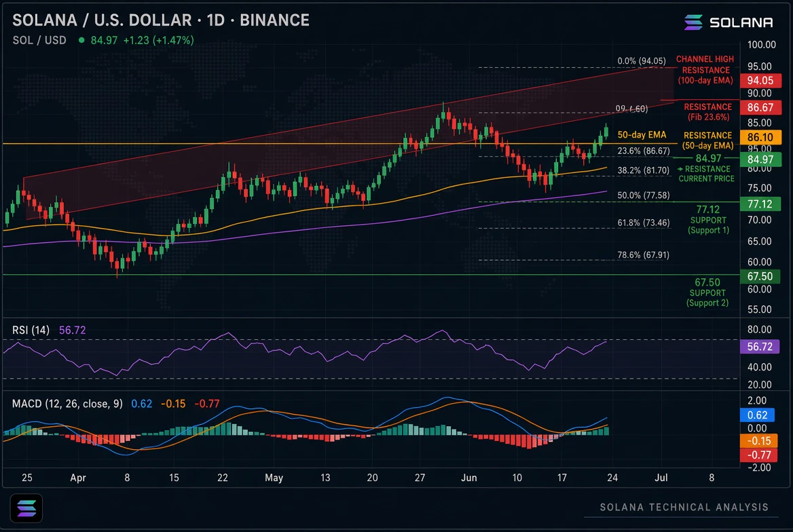Click the square Solana icon below the date axis

pos(26,508)
